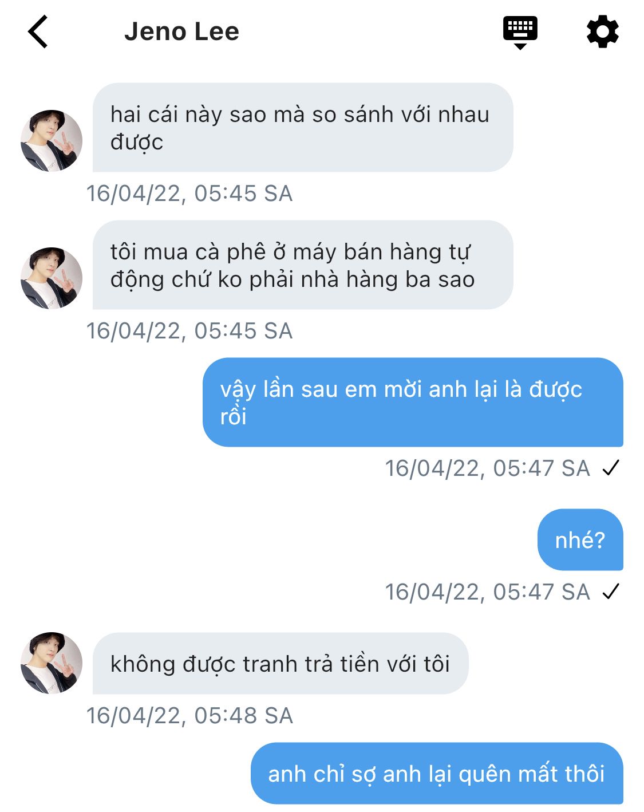Select the "tôi mua cà phê ở máy" bubble
The height and width of the screenshot is (812, 644).
[302, 265]
